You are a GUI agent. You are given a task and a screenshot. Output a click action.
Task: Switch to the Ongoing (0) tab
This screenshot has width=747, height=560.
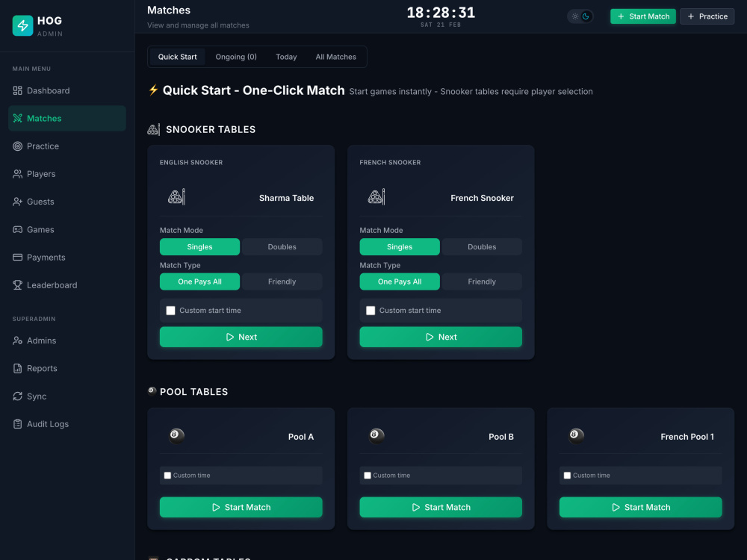(236, 57)
